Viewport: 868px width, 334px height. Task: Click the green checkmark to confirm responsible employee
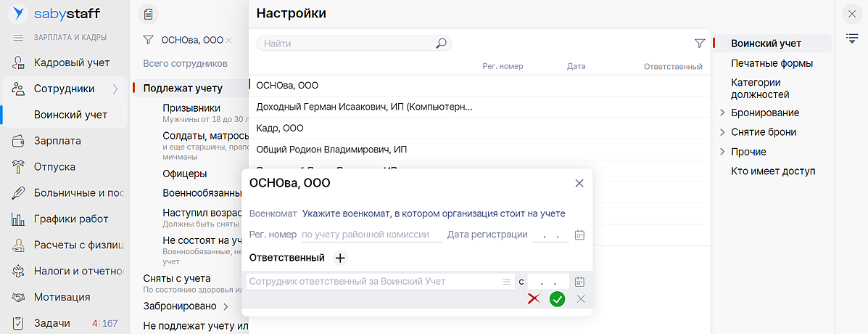pos(557,298)
